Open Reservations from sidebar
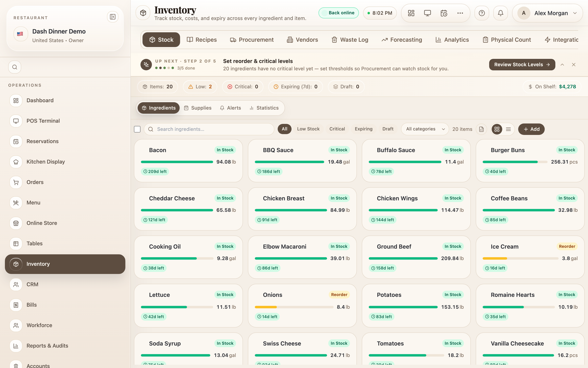 click(65, 141)
